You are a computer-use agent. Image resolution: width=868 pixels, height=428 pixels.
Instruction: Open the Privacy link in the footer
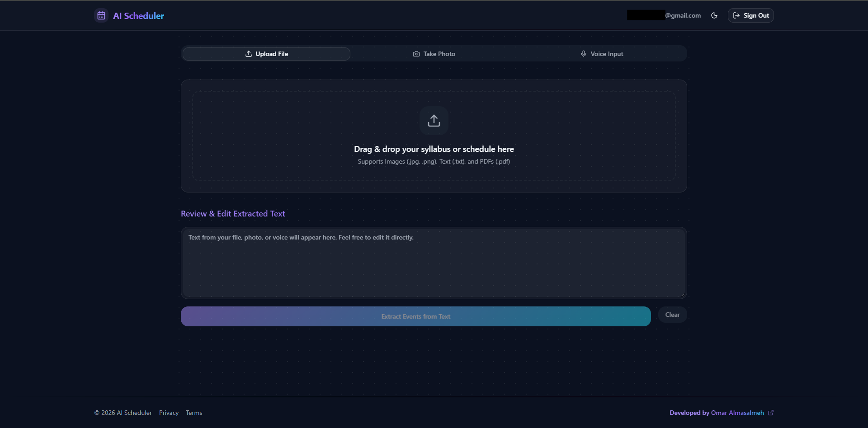coord(169,413)
